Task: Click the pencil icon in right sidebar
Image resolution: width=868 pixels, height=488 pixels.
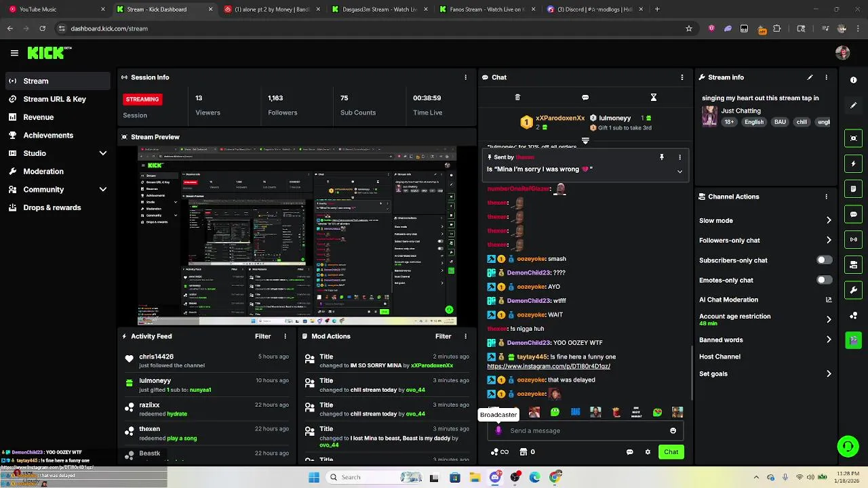Action: (853, 105)
